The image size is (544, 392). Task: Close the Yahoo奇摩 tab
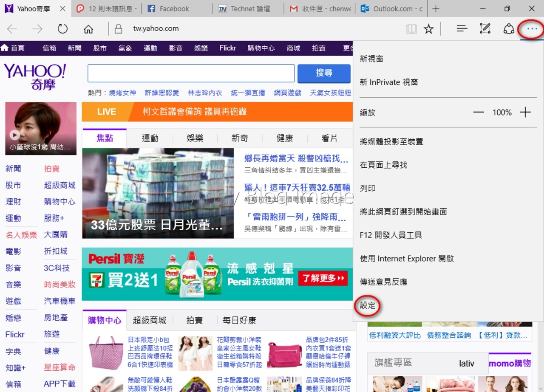click(x=62, y=8)
